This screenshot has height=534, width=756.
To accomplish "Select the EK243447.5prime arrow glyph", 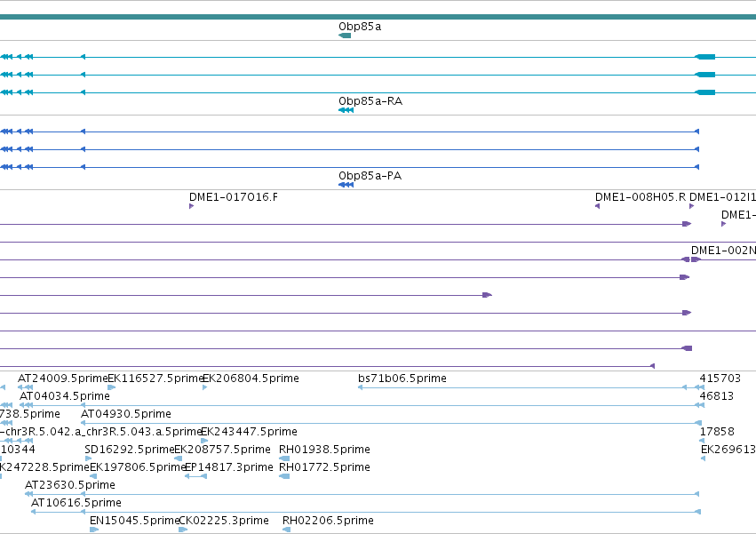I will click(x=204, y=441).
